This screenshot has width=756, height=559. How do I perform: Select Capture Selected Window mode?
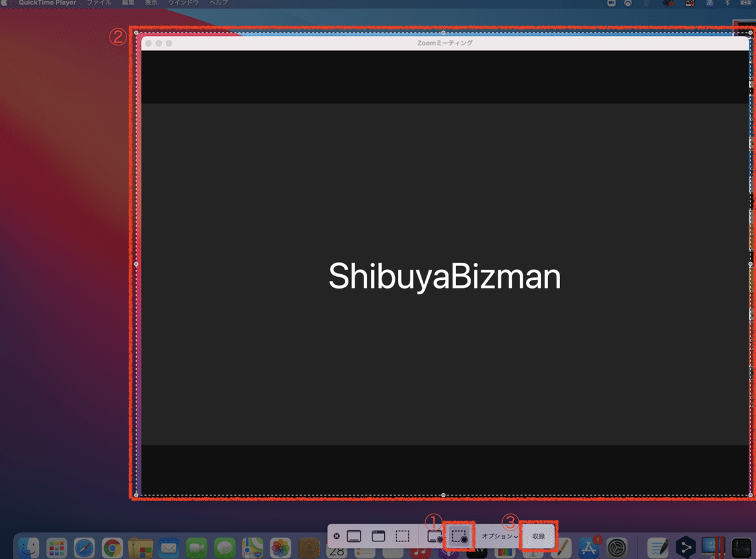click(x=378, y=536)
